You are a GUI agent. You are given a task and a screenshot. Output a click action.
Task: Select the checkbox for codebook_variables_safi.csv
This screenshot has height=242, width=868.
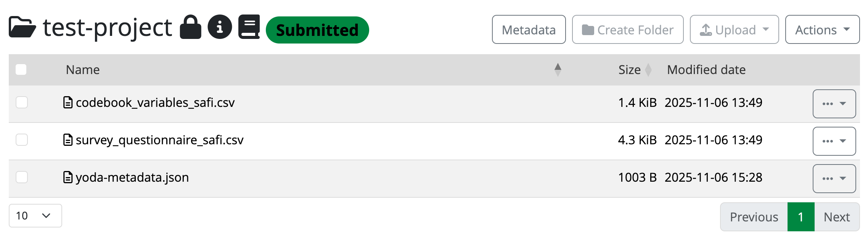coord(22,102)
